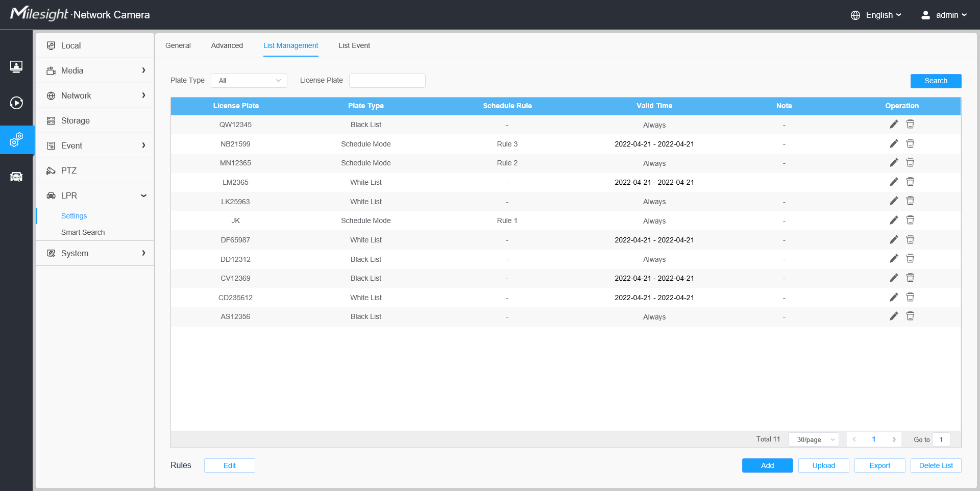
Task: Delete the AS12356 plate entry
Action: [x=910, y=316]
